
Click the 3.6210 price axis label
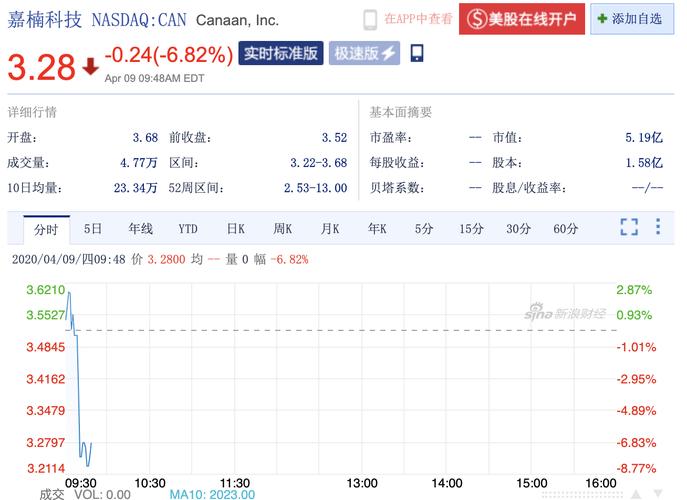tap(46, 290)
